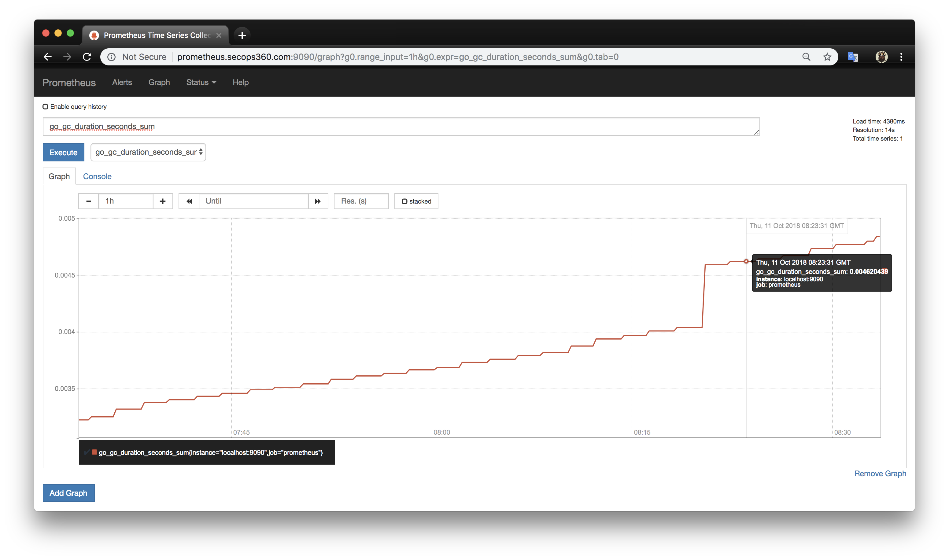Click the hovered data point on graph
949x560 pixels.
[x=746, y=262]
